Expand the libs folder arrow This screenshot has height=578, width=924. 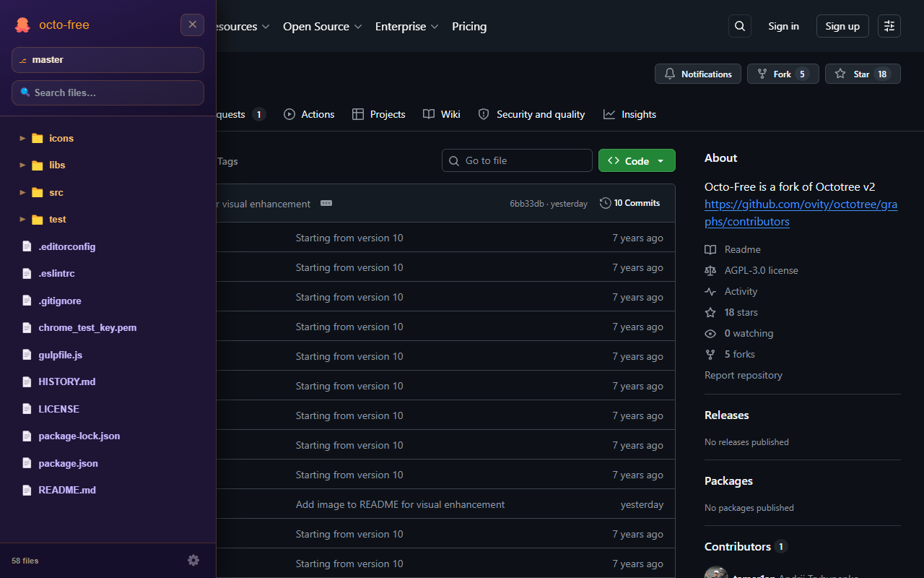[22, 165]
